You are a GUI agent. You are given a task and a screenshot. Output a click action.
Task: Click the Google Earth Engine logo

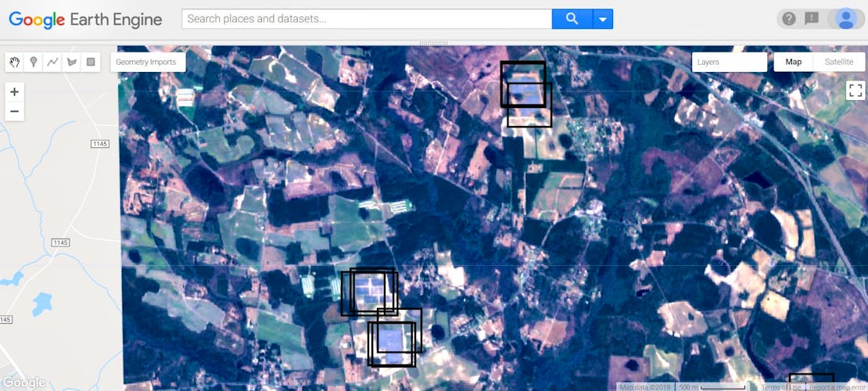pyautogui.click(x=85, y=20)
